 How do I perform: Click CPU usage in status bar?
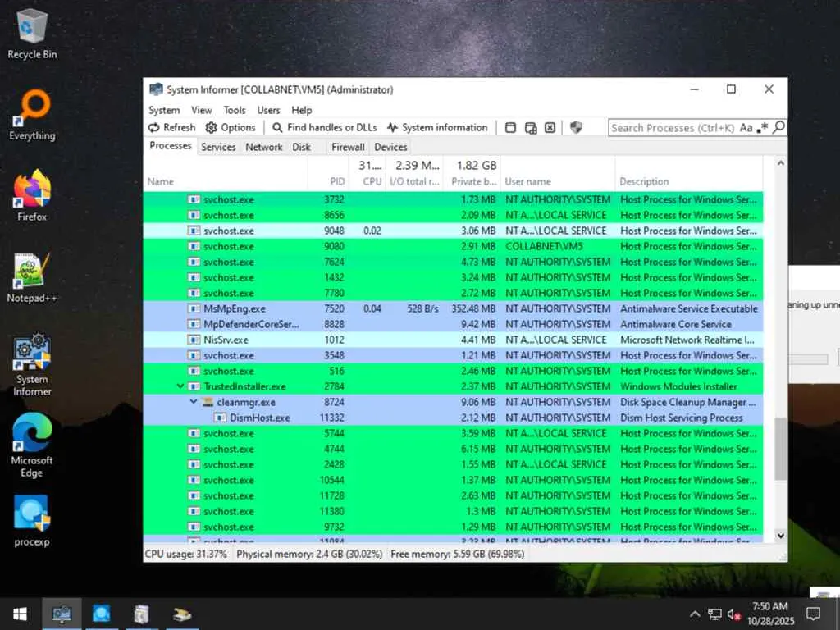coord(186,554)
